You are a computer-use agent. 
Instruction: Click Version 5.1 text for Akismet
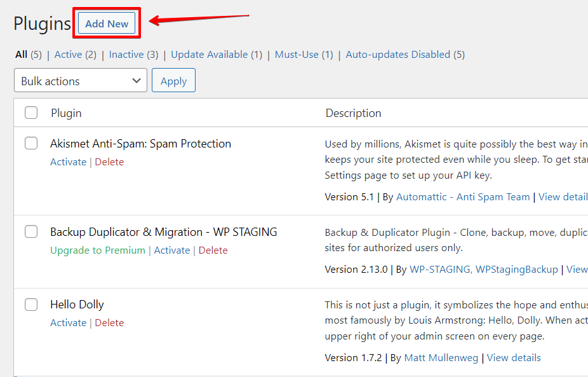349,196
